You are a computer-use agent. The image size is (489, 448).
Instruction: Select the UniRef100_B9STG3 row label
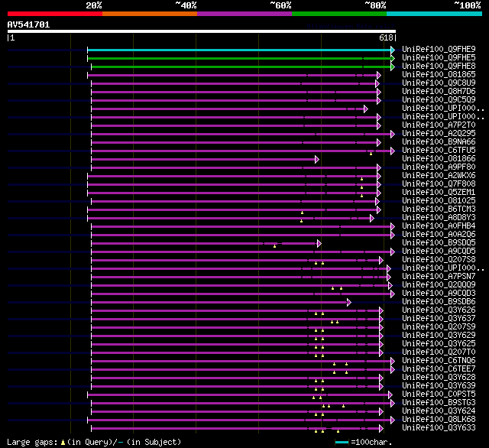(x=439, y=403)
